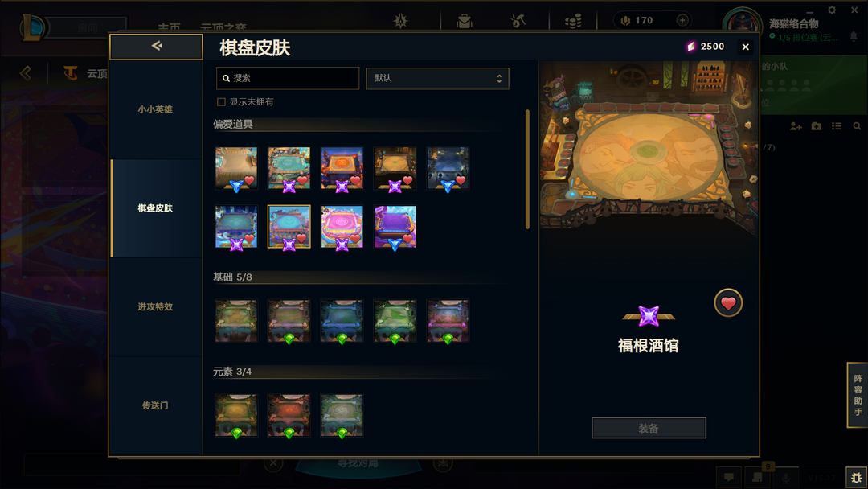Screen dimensions: 868x489
Task: Open the 阵容助手 side panel
Action: point(858,395)
